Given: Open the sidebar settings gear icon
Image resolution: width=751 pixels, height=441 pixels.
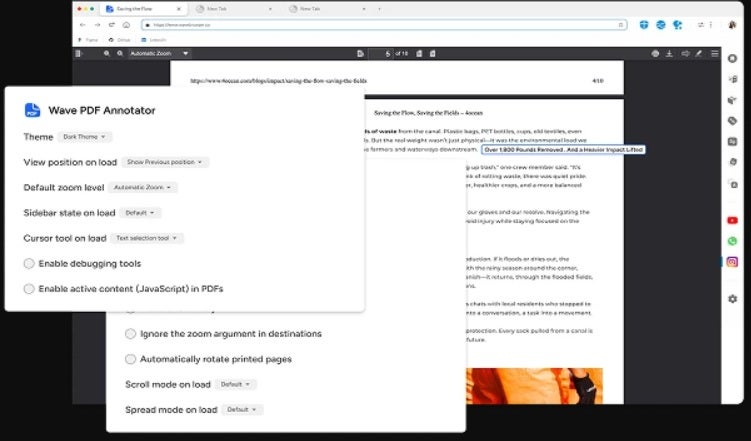Looking at the screenshot, I should [x=732, y=299].
